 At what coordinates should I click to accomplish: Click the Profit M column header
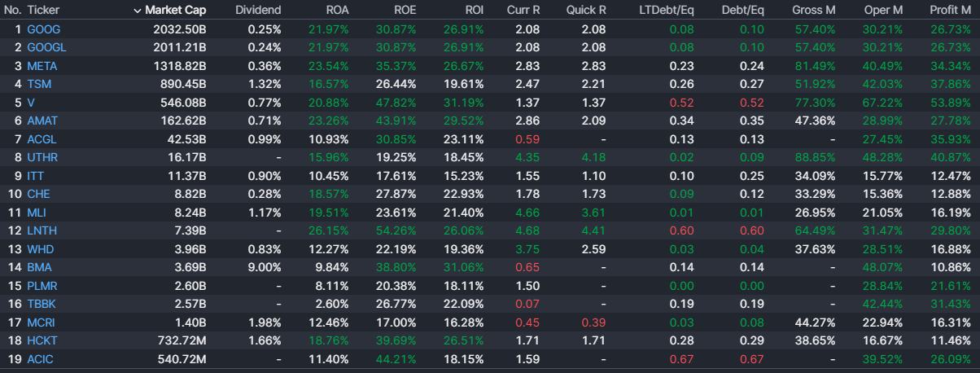click(950, 11)
